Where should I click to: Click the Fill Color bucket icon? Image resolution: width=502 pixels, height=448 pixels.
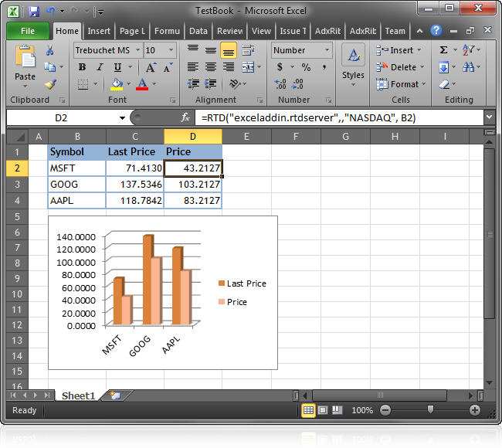click(x=117, y=84)
